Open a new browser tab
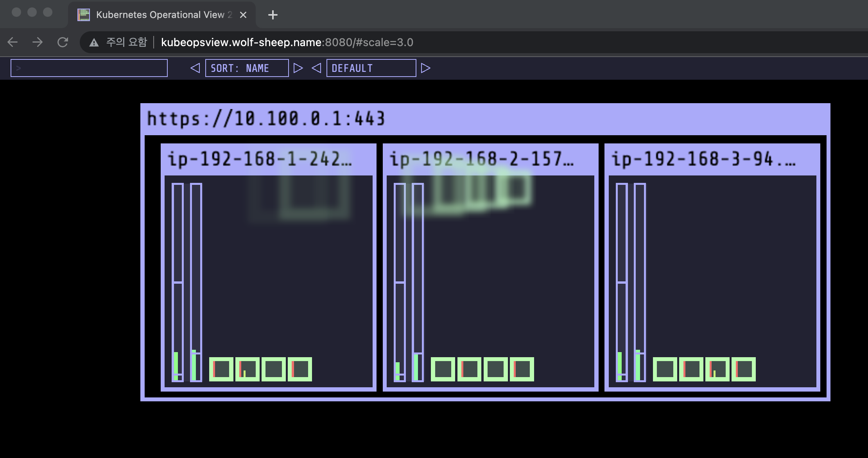Viewport: 868px width, 458px height. pyautogui.click(x=273, y=15)
